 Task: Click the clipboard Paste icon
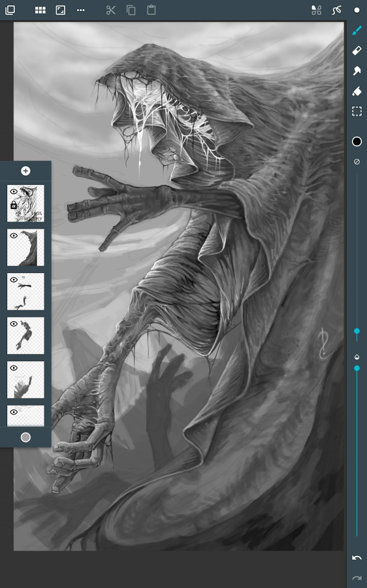151,10
